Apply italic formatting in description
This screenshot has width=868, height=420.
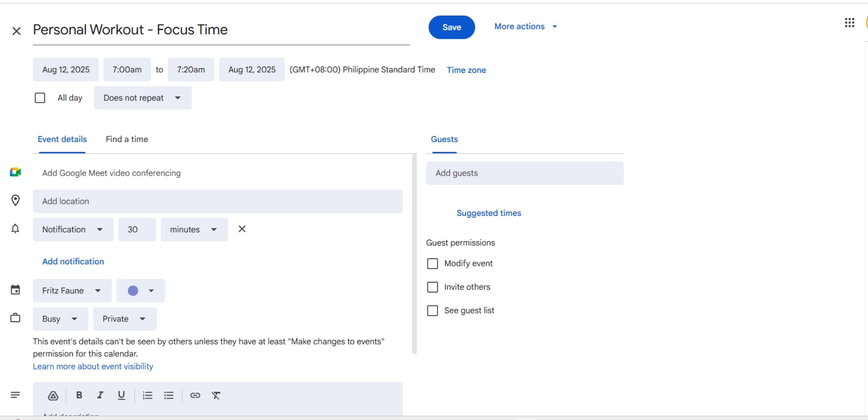point(100,395)
